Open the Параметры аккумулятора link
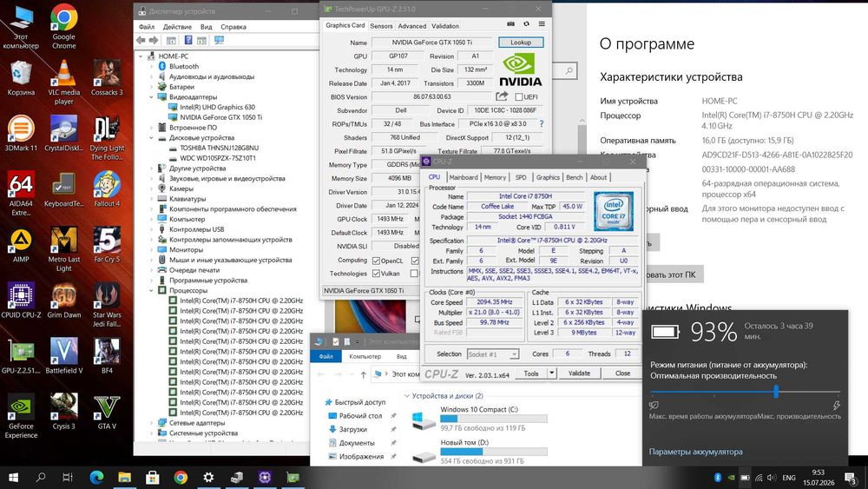This screenshot has width=868, height=489. 696,452
